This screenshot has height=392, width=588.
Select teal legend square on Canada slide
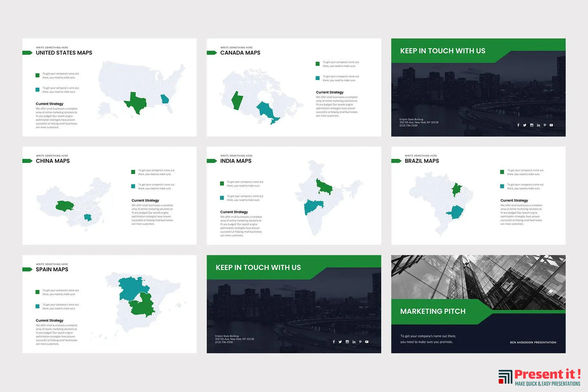coord(317,78)
